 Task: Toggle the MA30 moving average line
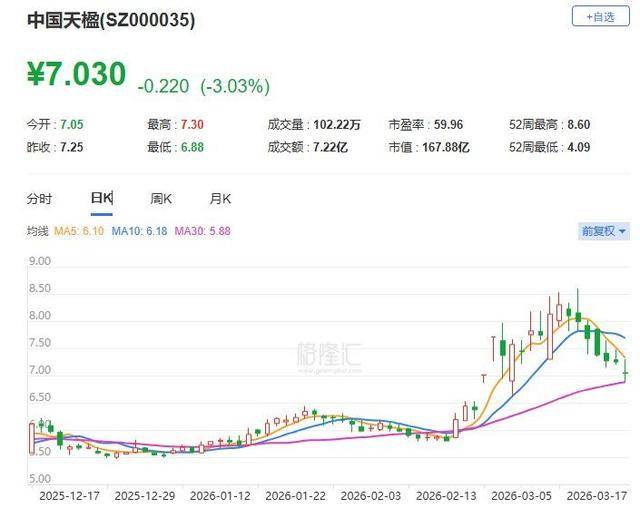coord(203,232)
